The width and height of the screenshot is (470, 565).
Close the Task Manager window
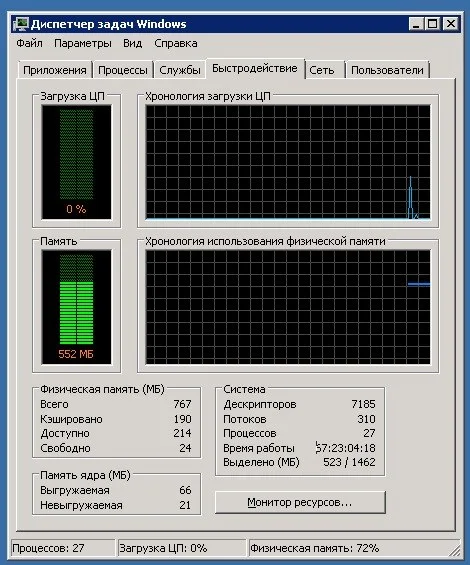pos(451,24)
